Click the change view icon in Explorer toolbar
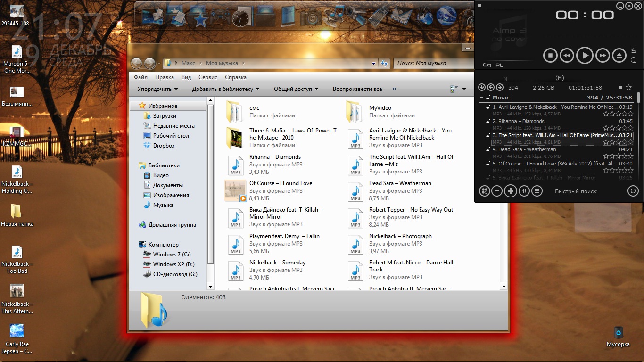The image size is (644, 362). tap(454, 89)
